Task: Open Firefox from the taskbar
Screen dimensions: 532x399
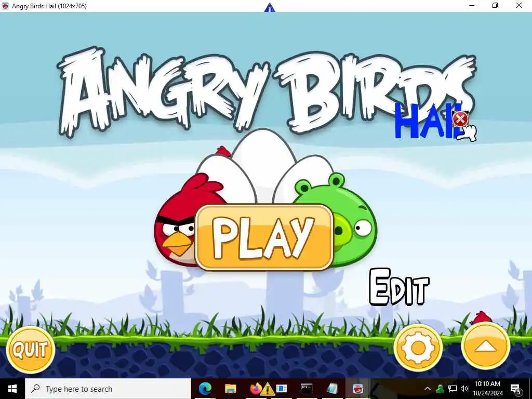Action: pyautogui.click(x=255, y=389)
